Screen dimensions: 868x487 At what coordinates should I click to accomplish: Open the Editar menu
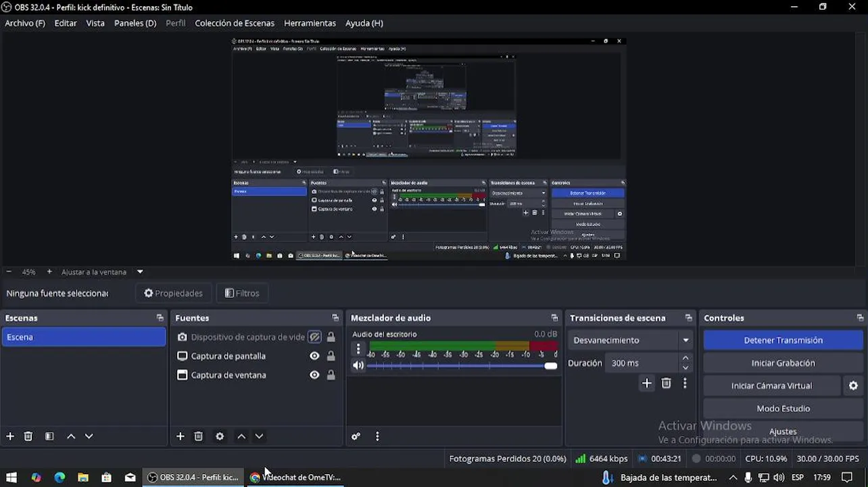pos(66,23)
